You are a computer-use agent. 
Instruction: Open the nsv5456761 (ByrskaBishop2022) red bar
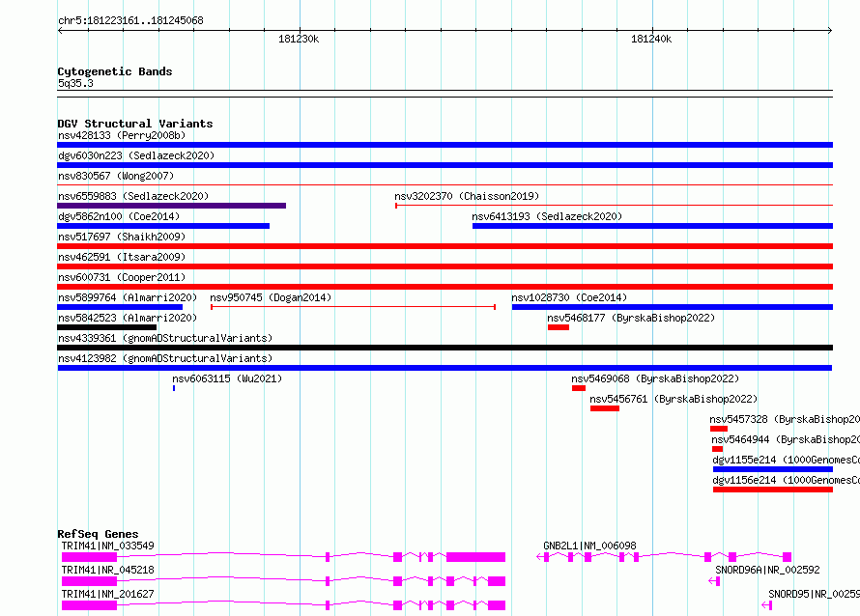[x=605, y=408]
